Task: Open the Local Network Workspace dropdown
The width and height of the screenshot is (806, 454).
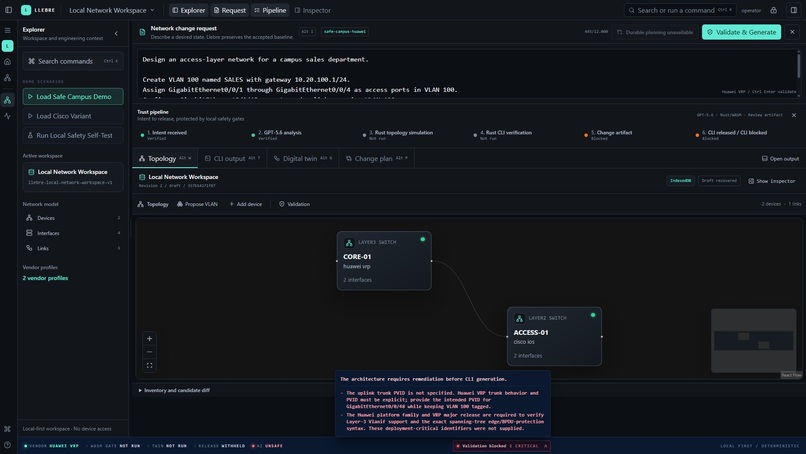Action: click(x=112, y=10)
